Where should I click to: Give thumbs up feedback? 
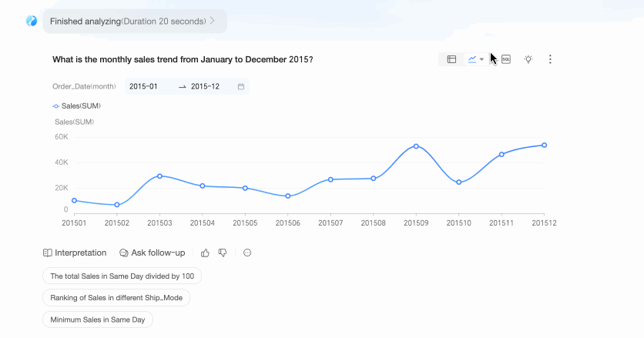point(205,253)
